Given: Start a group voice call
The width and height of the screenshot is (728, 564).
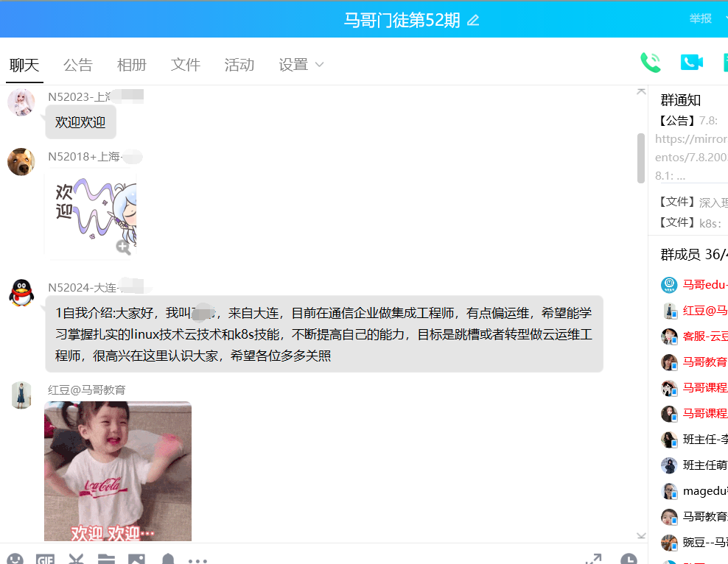Looking at the screenshot, I should coord(650,63).
